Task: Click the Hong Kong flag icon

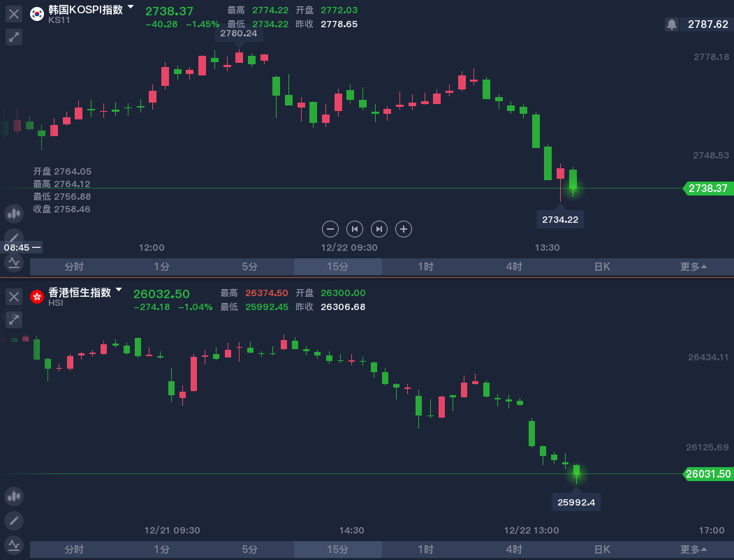Action: tap(37, 297)
